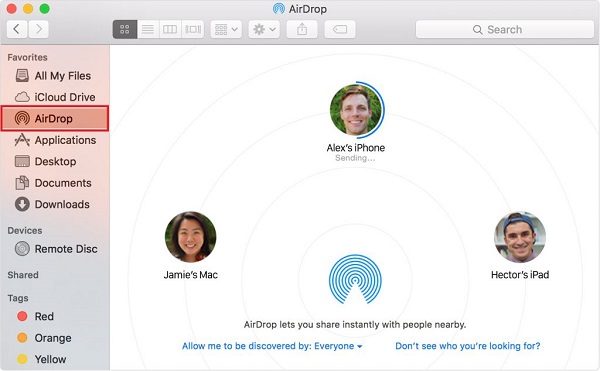Click the Devices section header
Screen dimensions: 600x371
[x=25, y=231]
